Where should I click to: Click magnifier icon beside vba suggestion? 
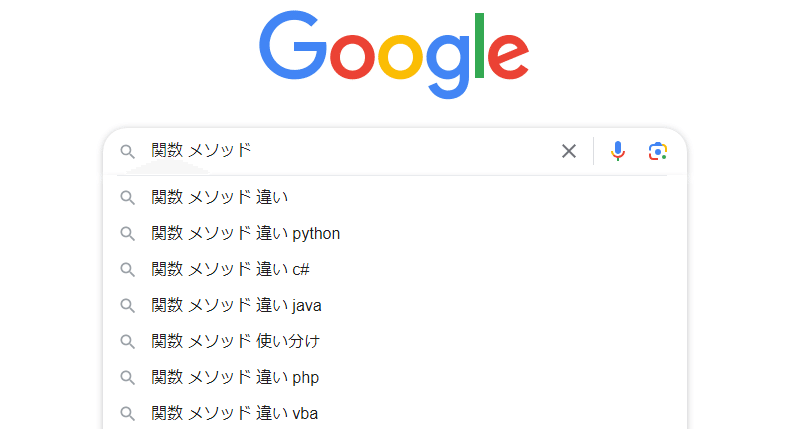127,414
